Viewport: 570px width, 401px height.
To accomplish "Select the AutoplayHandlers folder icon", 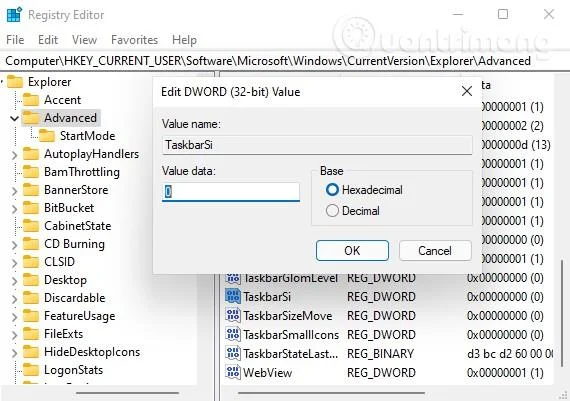I will pos(31,154).
